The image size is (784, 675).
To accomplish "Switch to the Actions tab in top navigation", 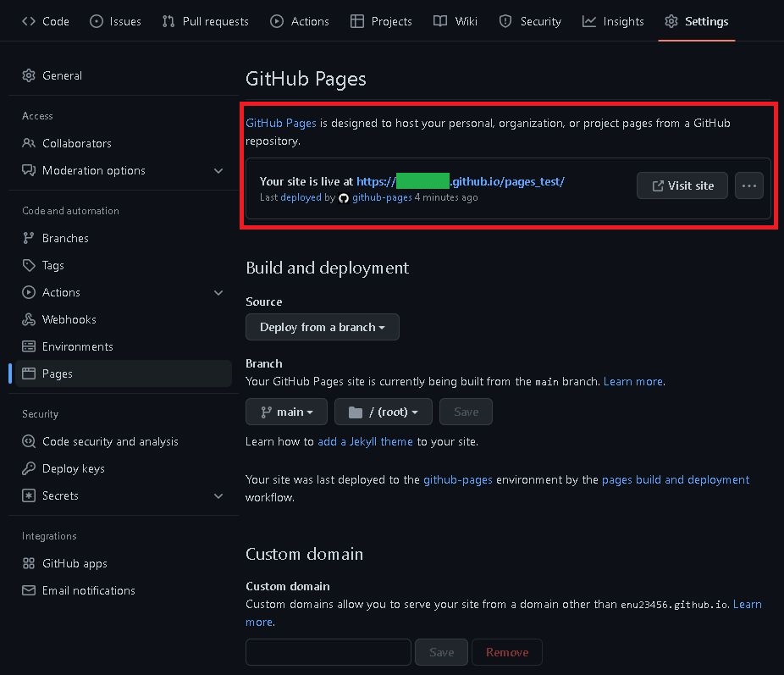I will click(300, 21).
